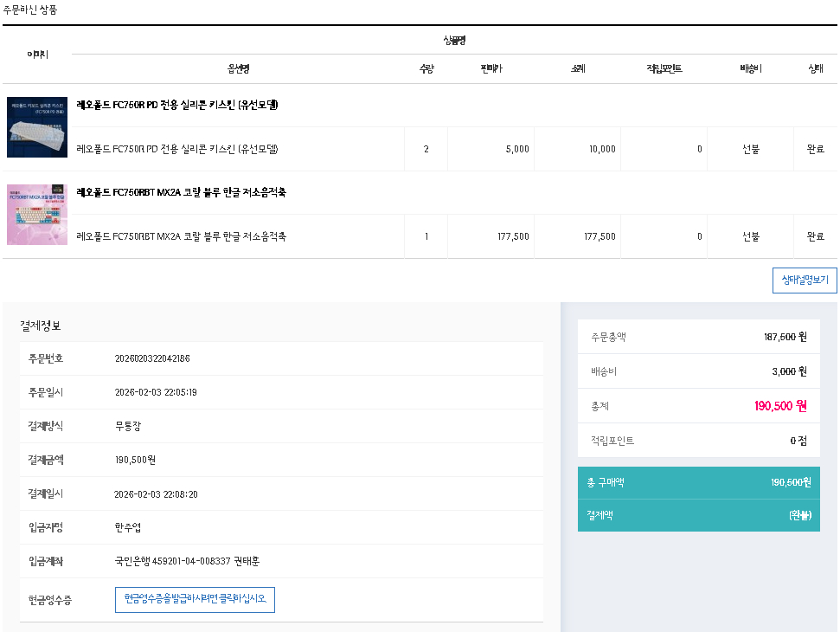Click the teal 총 구매액 summary bar
840x632 pixels.
pos(698,482)
